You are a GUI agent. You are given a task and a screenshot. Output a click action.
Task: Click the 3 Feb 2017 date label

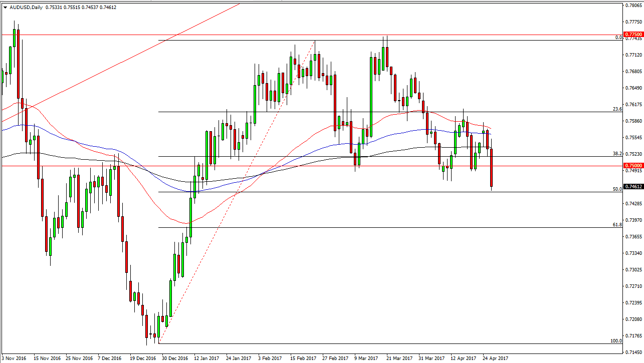pos(271,358)
